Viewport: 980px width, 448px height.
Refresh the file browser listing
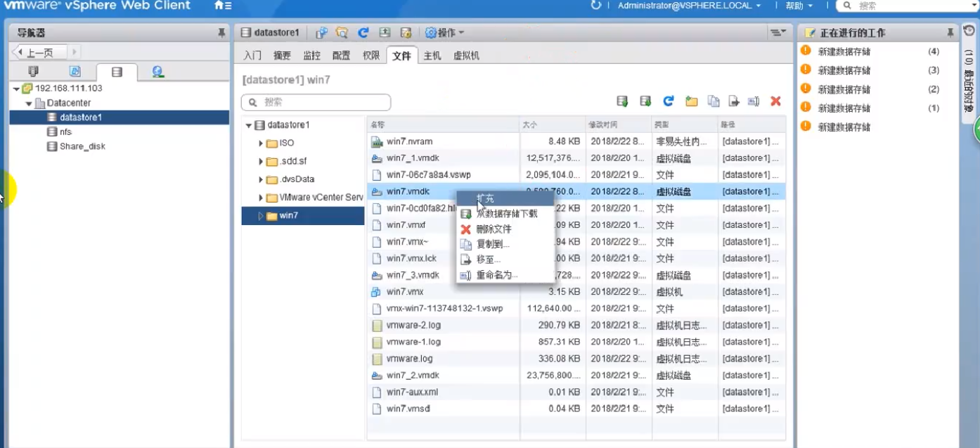point(669,101)
